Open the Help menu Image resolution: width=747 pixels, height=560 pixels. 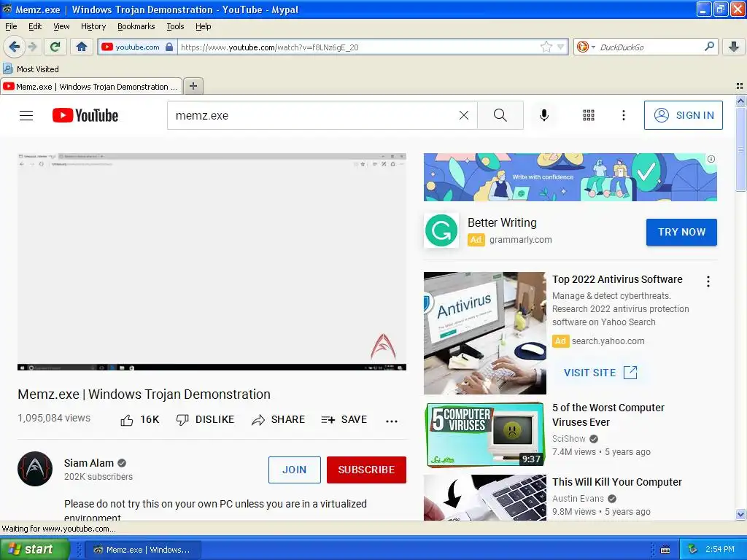[203, 26]
